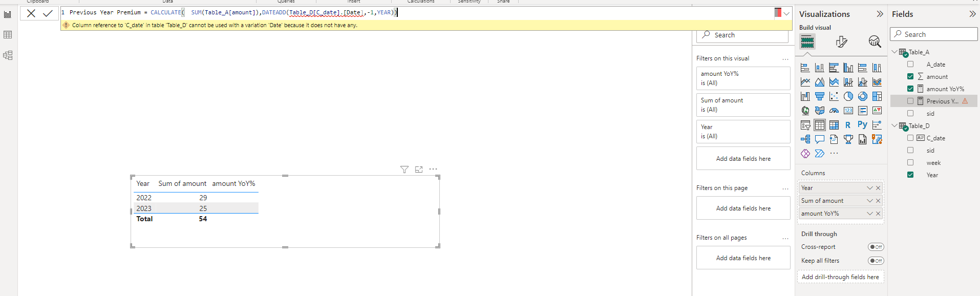
Task: Switch to Model view in the left sidebar
Action: click(8, 55)
